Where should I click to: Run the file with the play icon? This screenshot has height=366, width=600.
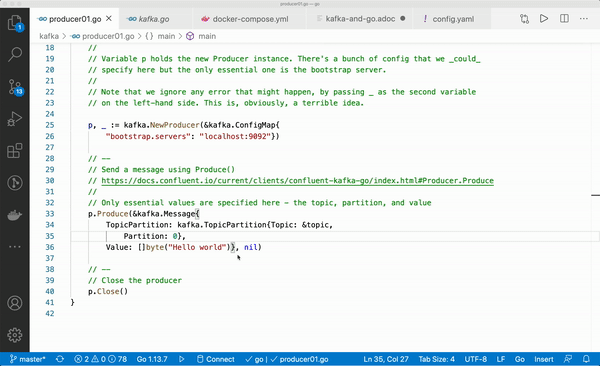(x=544, y=18)
